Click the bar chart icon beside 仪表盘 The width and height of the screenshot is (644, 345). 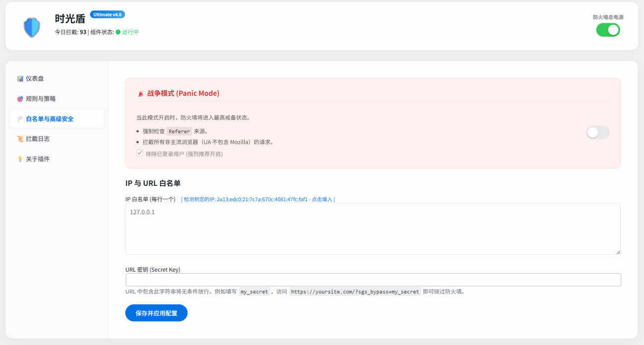click(20, 79)
